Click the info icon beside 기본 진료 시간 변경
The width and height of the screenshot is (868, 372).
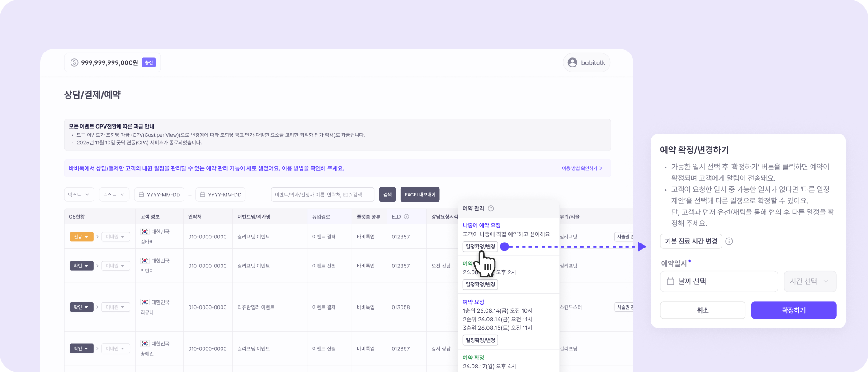point(729,241)
